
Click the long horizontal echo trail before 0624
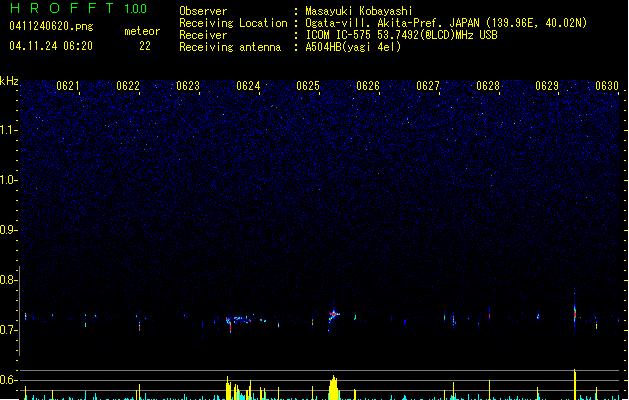[x=241, y=320]
